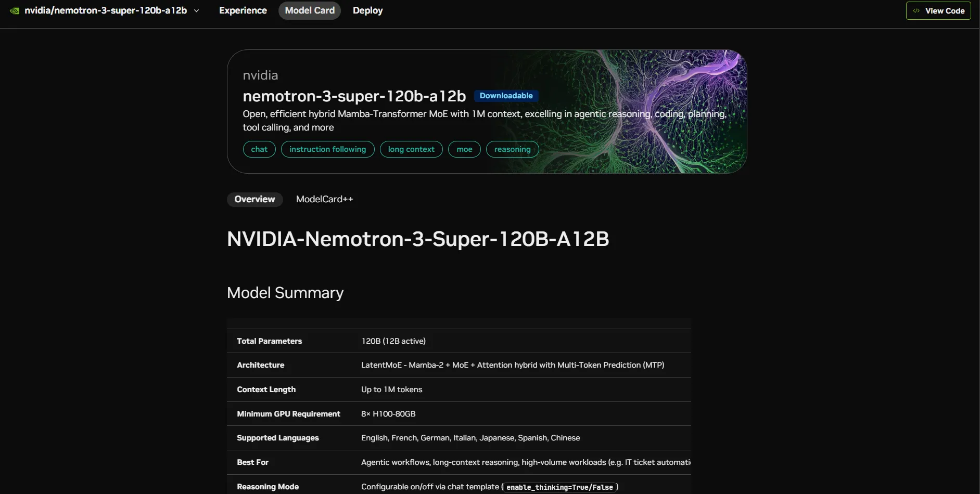Expand the model name dropdown chevron
This screenshot has height=494, width=980.
tap(196, 10)
